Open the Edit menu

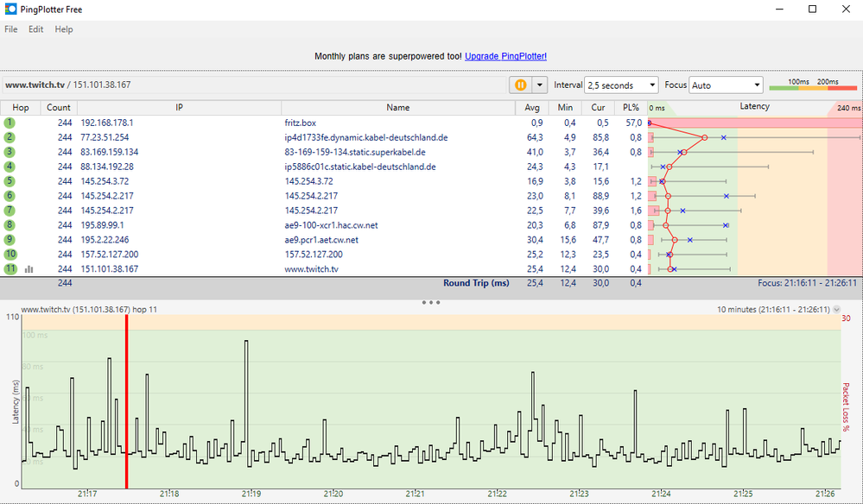pyautogui.click(x=35, y=29)
